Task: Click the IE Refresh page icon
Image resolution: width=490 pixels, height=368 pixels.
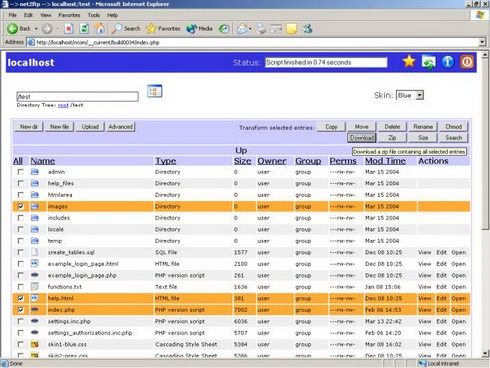Action: [x=84, y=29]
